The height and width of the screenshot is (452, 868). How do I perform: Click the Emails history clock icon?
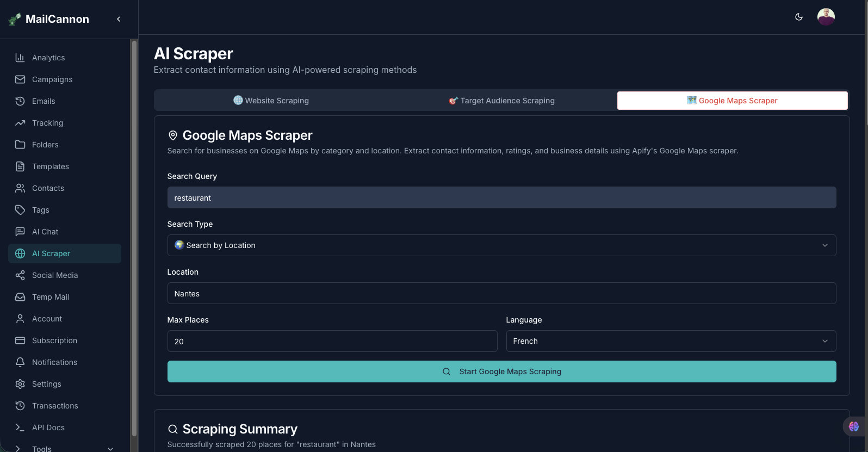point(20,101)
